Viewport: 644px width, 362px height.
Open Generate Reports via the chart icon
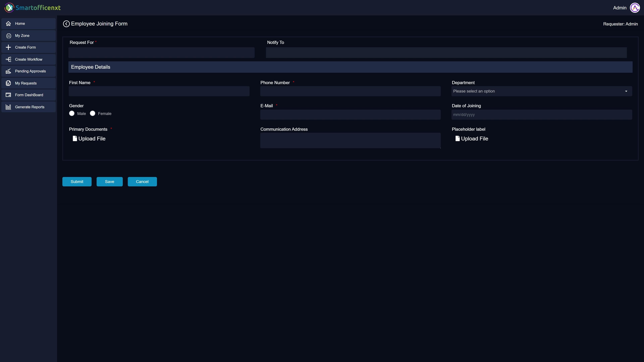point(9,107)
